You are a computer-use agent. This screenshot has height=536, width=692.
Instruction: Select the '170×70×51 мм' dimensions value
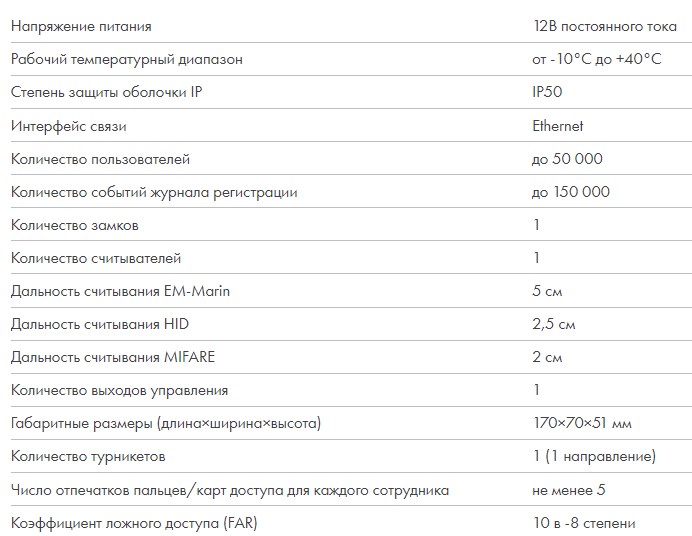(583, 423)
